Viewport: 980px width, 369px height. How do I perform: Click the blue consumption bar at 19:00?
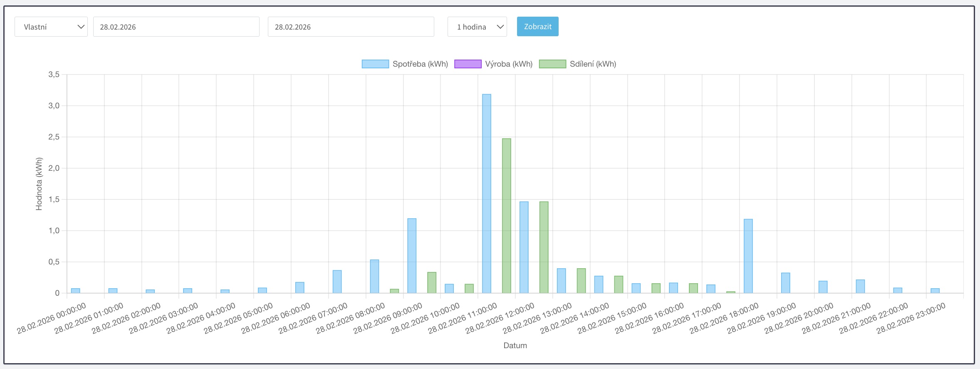click(785, 283)
